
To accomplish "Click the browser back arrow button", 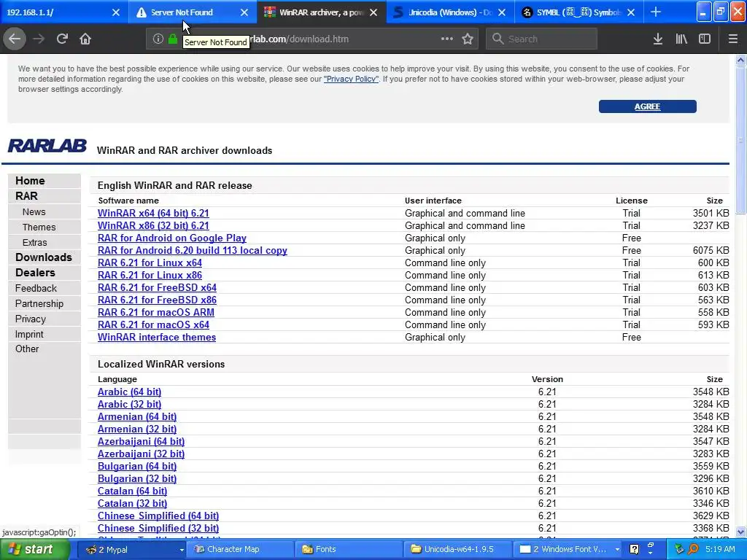I will (x=15, y=39).
